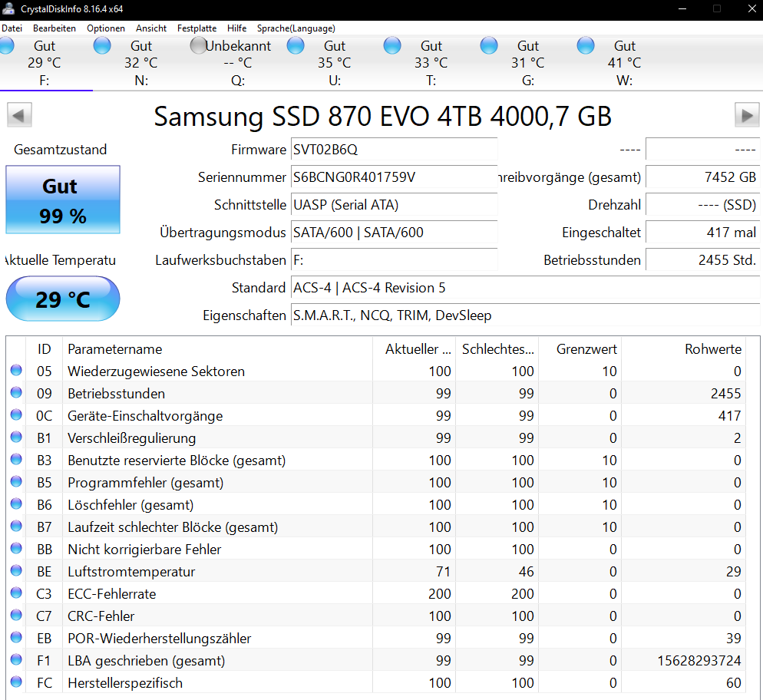Select the POR-Wiederherstellungszähler row name
Viewport: 763px width, 700px height.
[x=160, y=639]
